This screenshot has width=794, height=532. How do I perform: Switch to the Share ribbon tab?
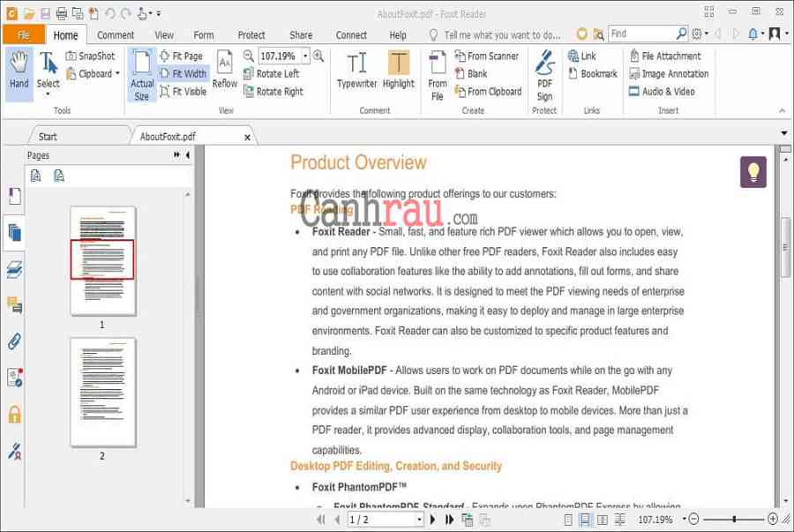point(301,35)
